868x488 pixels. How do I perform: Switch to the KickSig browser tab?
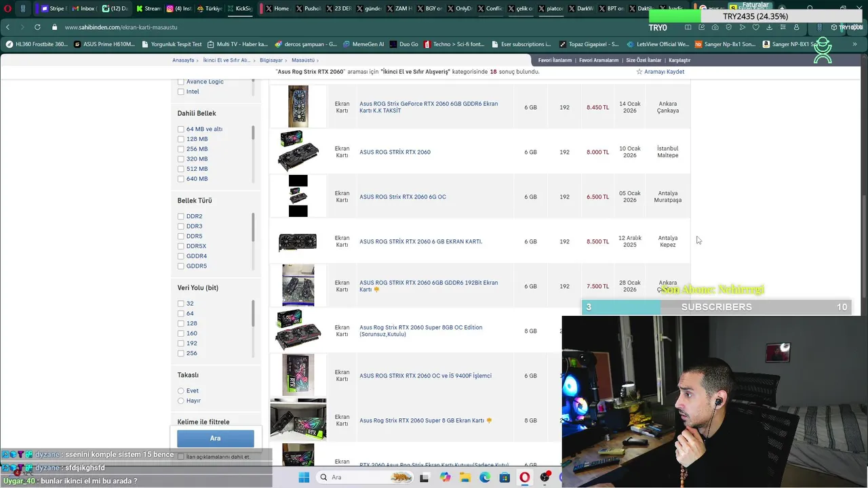tap(240, 8)
